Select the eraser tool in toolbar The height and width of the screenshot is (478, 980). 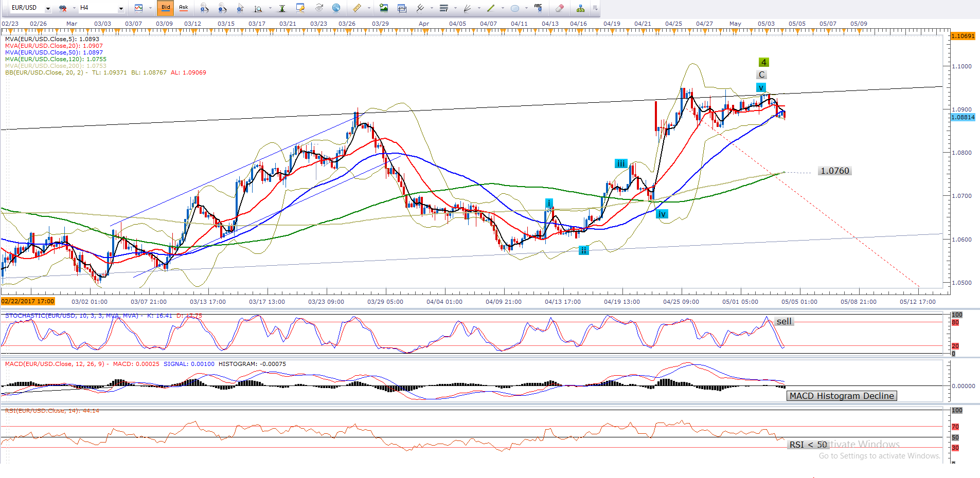click(x=560, y=8)
